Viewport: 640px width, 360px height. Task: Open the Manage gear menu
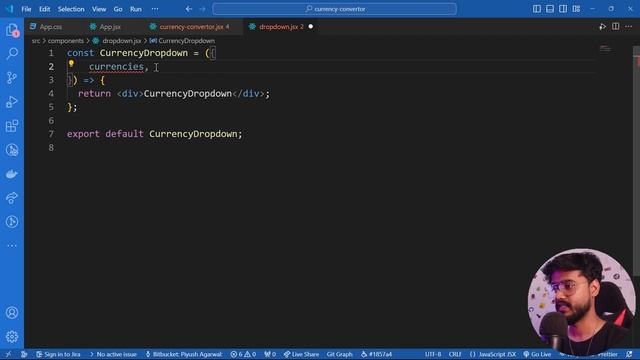click(x=12, y=337)
